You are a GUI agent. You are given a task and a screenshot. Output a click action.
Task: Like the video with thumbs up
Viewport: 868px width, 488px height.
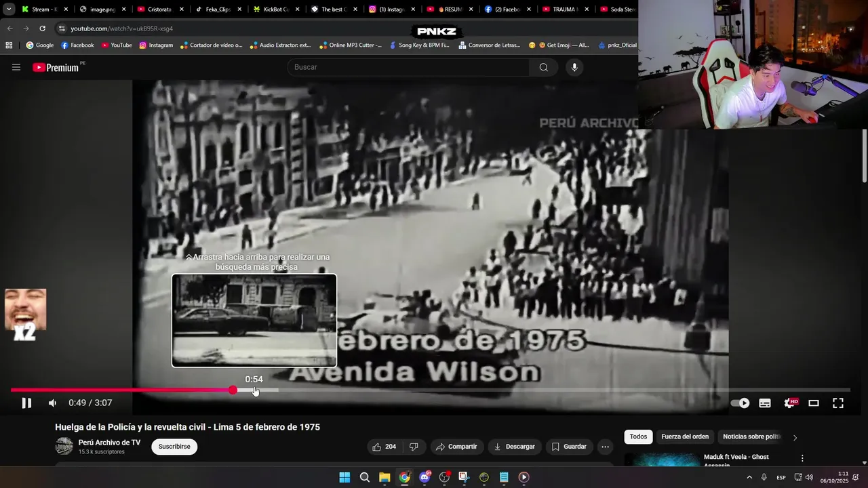point(384,447)
